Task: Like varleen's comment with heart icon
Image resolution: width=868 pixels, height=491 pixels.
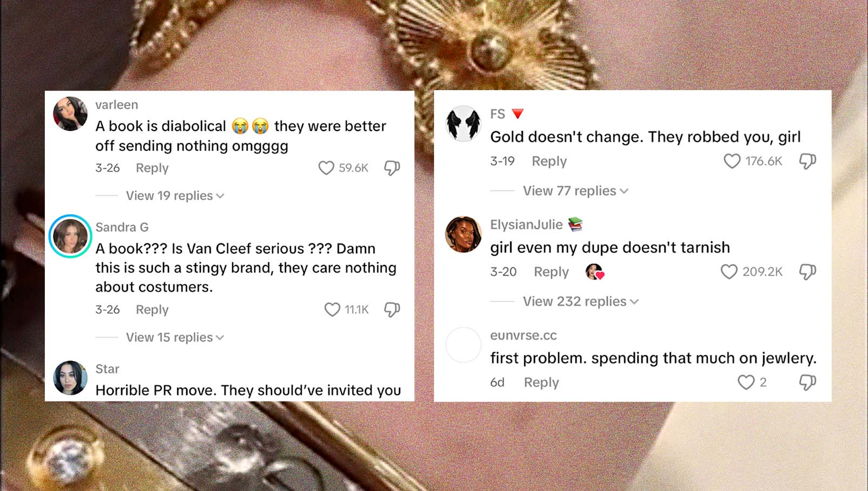Action: [326, 168]
